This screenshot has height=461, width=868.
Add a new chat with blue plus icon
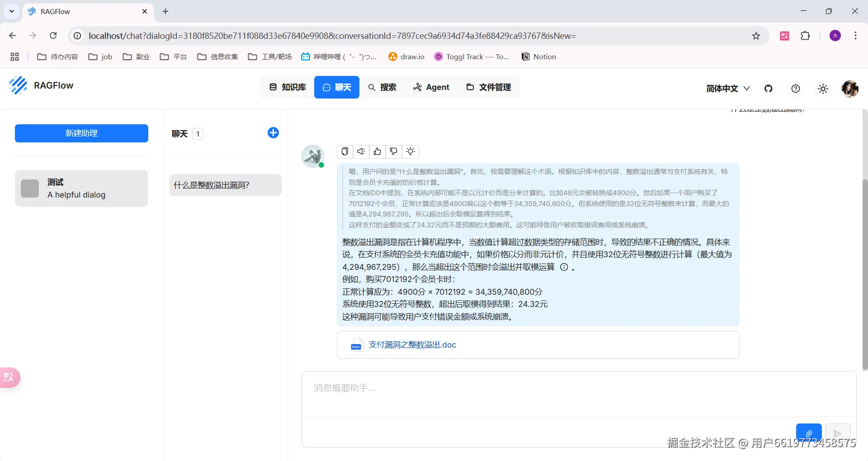pos(273,133)
